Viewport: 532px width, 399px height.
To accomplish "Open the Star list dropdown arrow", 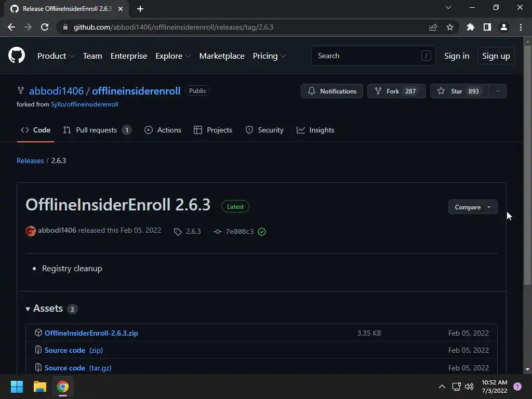I will 498,91.
